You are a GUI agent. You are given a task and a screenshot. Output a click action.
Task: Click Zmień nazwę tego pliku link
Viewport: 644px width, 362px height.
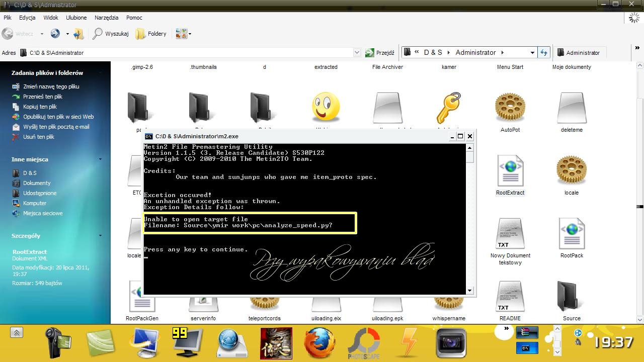51,86
